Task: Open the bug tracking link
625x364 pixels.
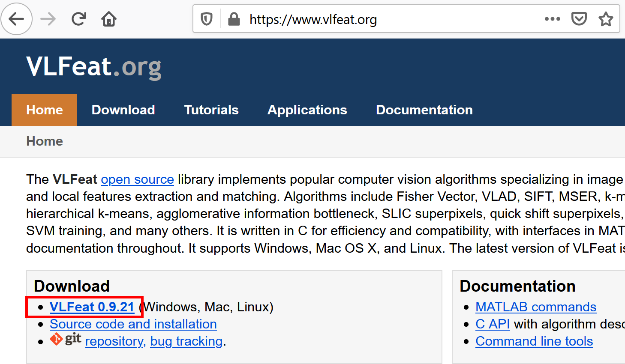Action: tap(186, 341)
